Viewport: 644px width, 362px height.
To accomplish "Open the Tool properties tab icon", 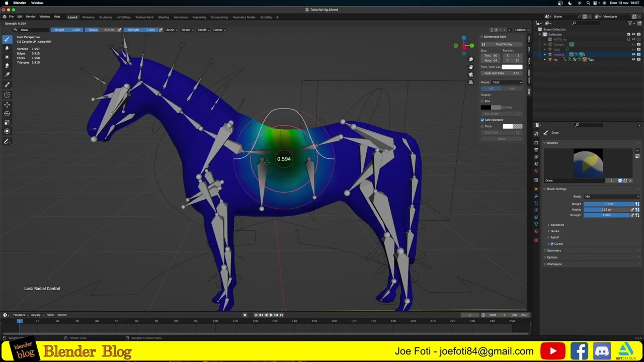I will tap(536, 133).
